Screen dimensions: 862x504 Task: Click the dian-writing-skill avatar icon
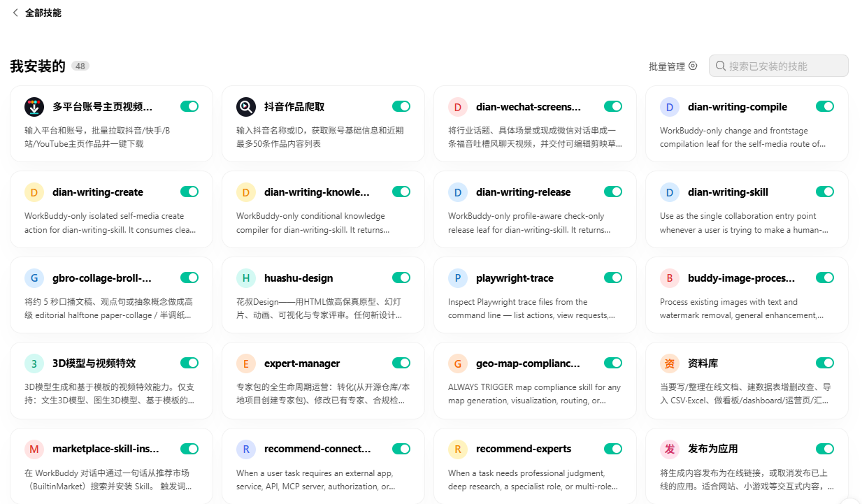pyautogui.click(x=670, y=192)
